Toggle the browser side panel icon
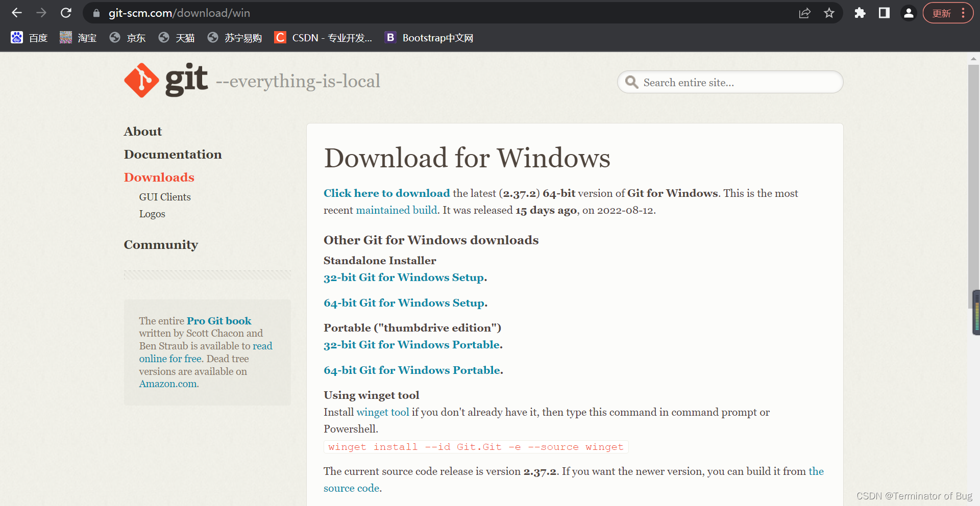This screenshot has height=506, width=980. [x=884, y=13]
